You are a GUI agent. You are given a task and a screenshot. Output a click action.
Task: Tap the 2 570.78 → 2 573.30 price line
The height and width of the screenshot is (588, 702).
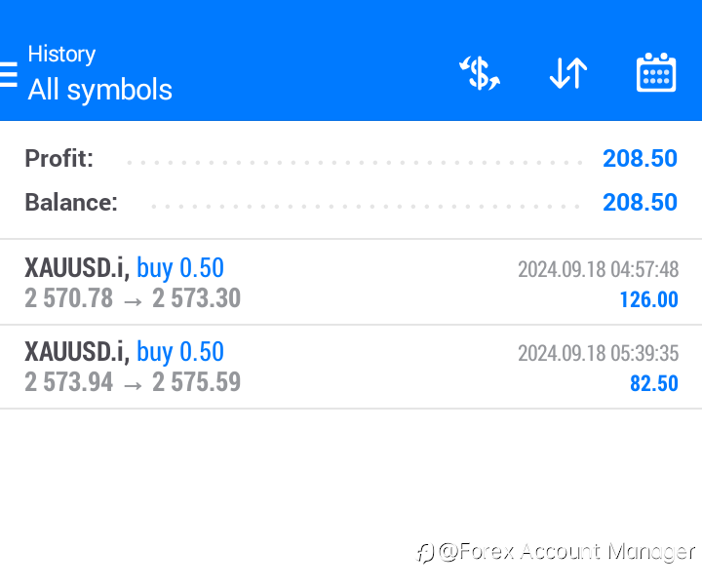pos(133,298)
